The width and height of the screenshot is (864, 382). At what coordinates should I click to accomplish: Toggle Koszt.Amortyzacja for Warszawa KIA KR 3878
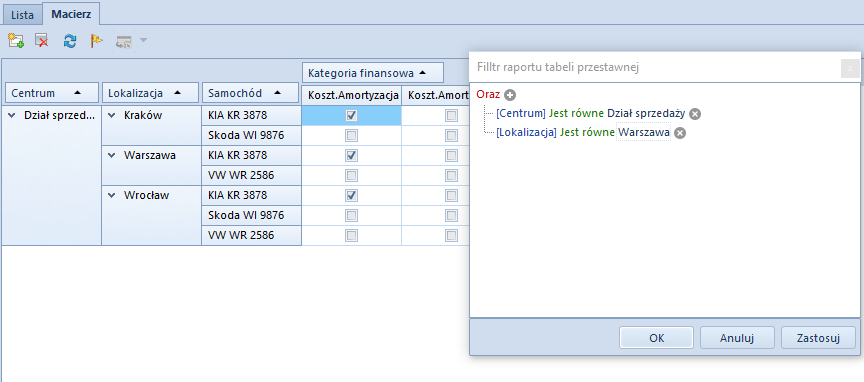(351, 155)
